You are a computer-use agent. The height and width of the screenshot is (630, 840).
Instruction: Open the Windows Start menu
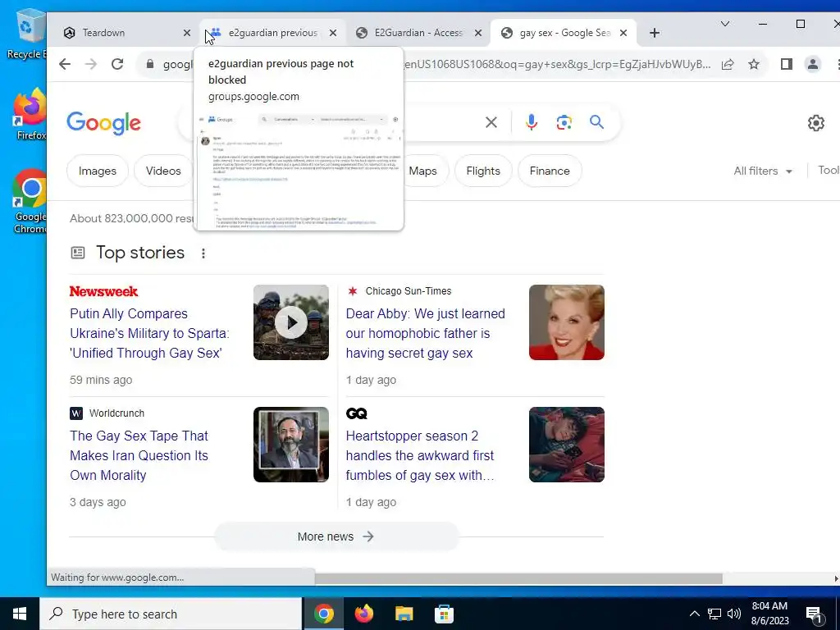coord(20,614)
